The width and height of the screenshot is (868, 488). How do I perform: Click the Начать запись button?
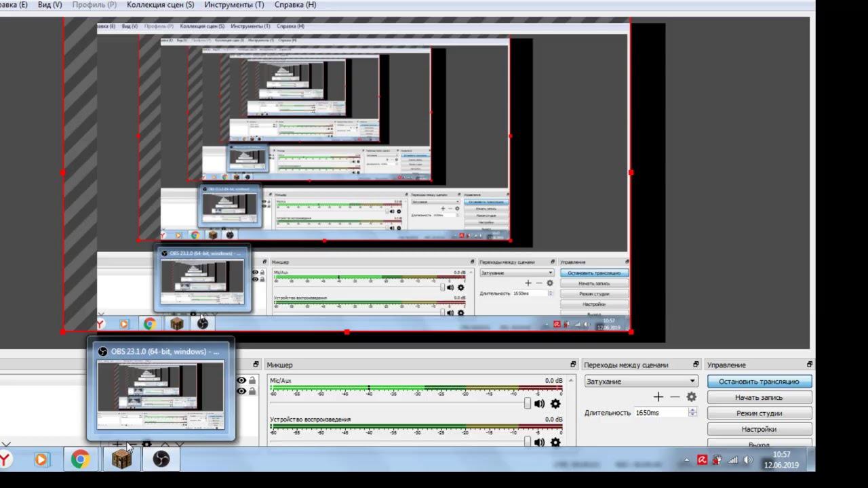point(759,397)
